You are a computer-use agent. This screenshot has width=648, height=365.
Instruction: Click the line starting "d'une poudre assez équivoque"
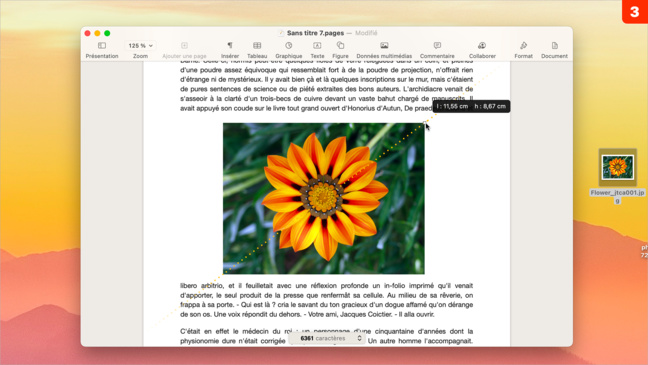(x=326, y=70)
